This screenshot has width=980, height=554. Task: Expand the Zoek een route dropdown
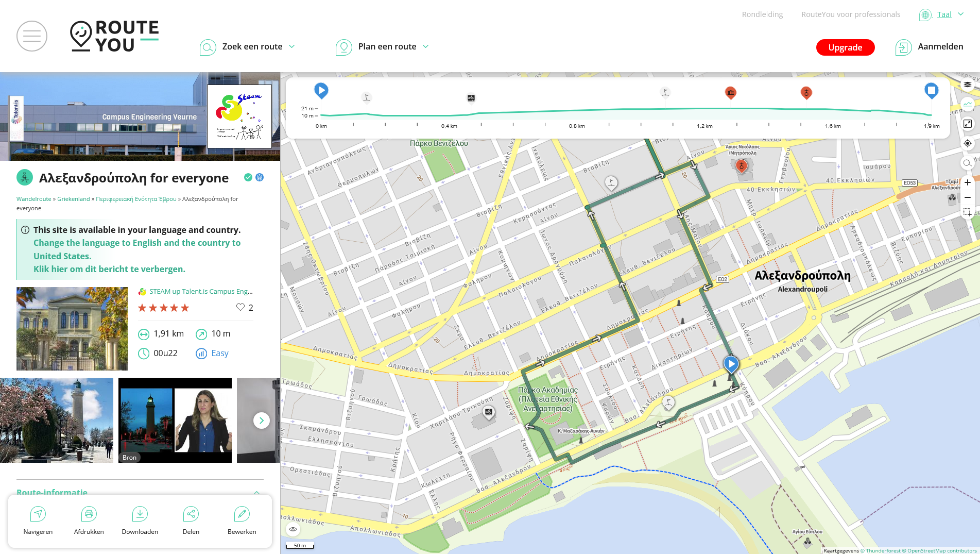(x=248, y=47)
